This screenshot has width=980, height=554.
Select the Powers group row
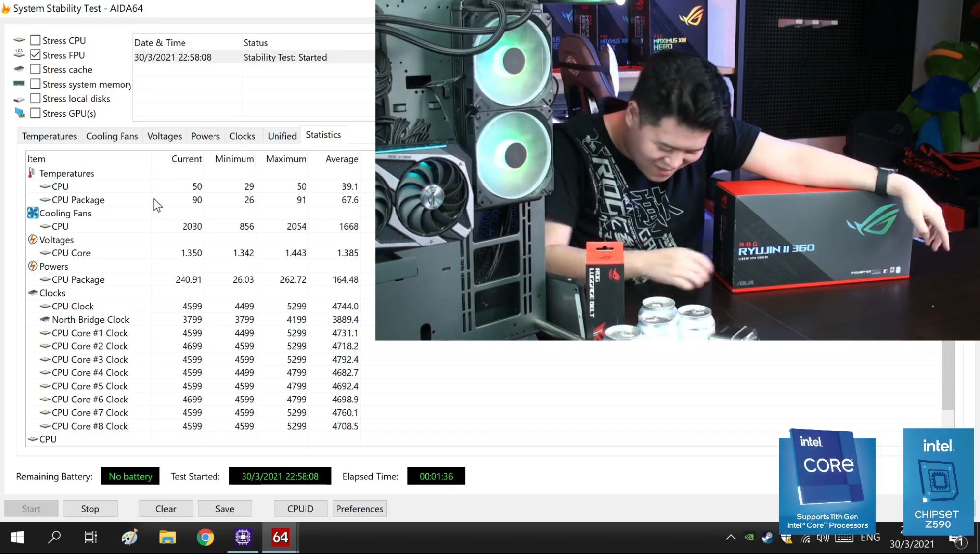pos(193,266)
